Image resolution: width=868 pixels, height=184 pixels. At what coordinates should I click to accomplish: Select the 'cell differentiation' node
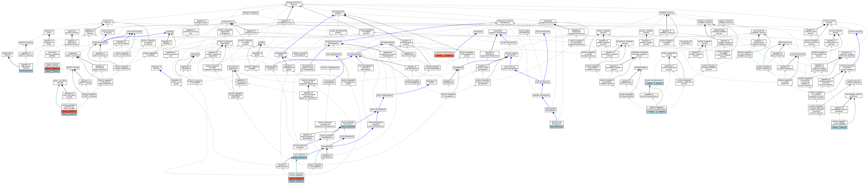click(x=387, y=43)
